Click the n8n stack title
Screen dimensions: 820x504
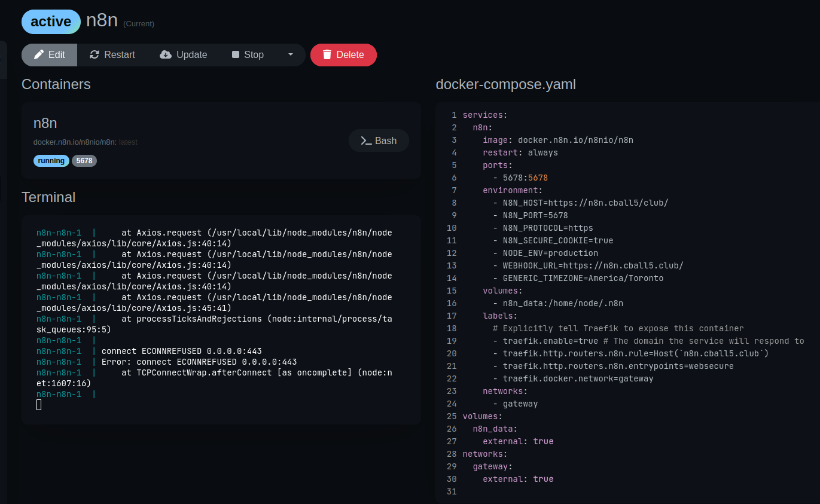[102, 21]
